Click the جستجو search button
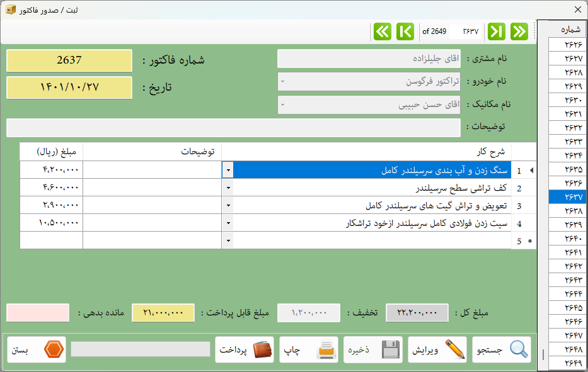Viewport: 588px width, 372px height. 501,349
